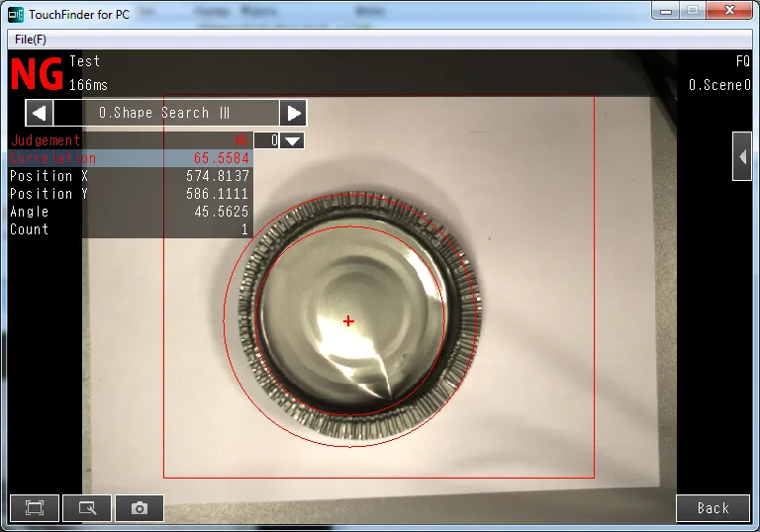Click the zoom magnifier icon

click(x=87, y=508)
